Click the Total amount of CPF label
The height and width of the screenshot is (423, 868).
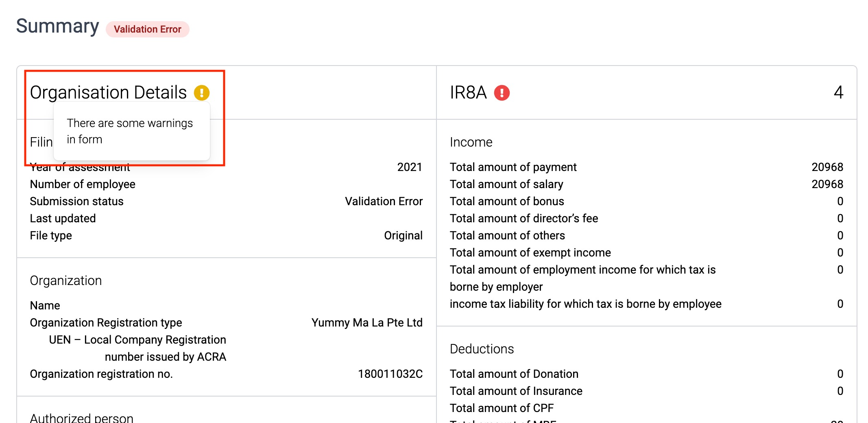point(502,408)
